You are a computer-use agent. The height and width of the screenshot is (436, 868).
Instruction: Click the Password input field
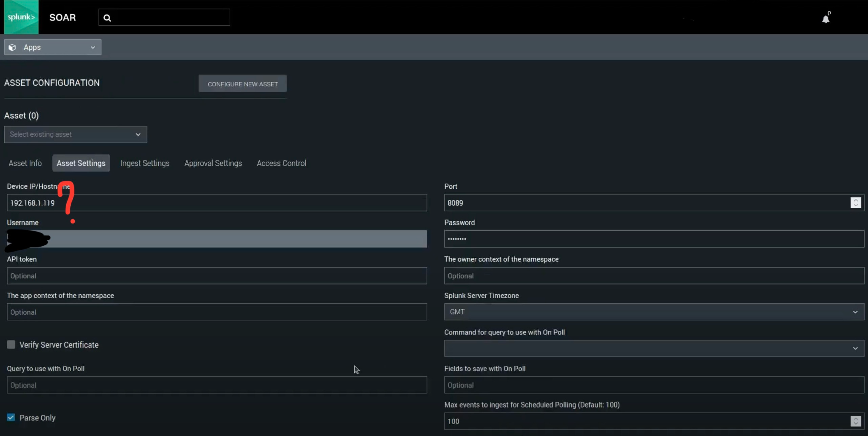tap(654, 239)
